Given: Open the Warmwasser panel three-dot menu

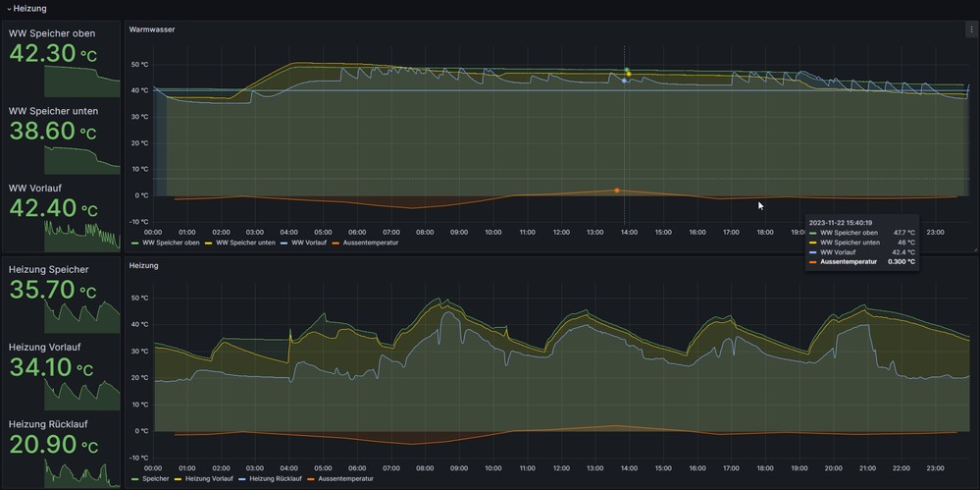Looking at the screenshot, I should click(971, 30).
